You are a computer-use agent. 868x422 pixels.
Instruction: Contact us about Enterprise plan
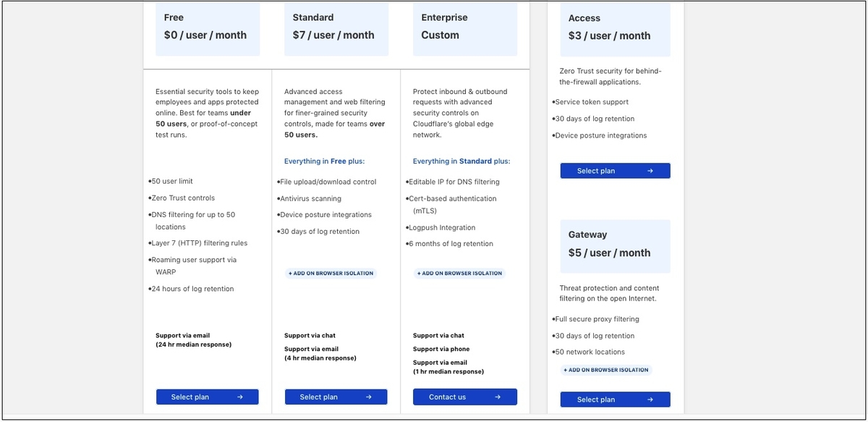pyautogui.click(x=465, y=397)
